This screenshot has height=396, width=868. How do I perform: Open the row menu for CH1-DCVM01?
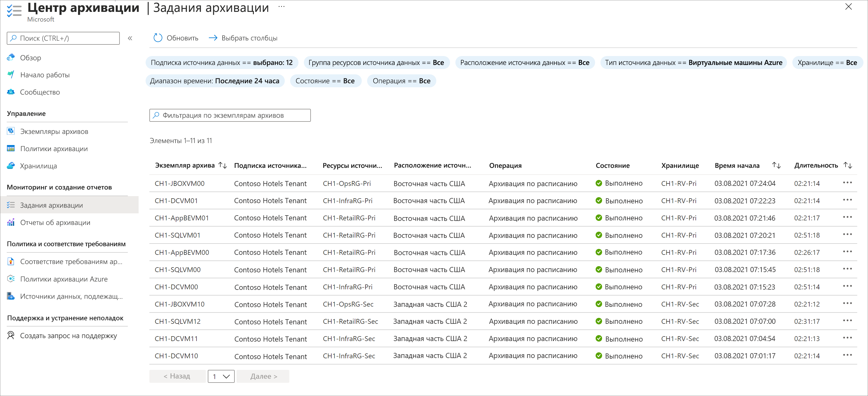(x=848, y=200)
